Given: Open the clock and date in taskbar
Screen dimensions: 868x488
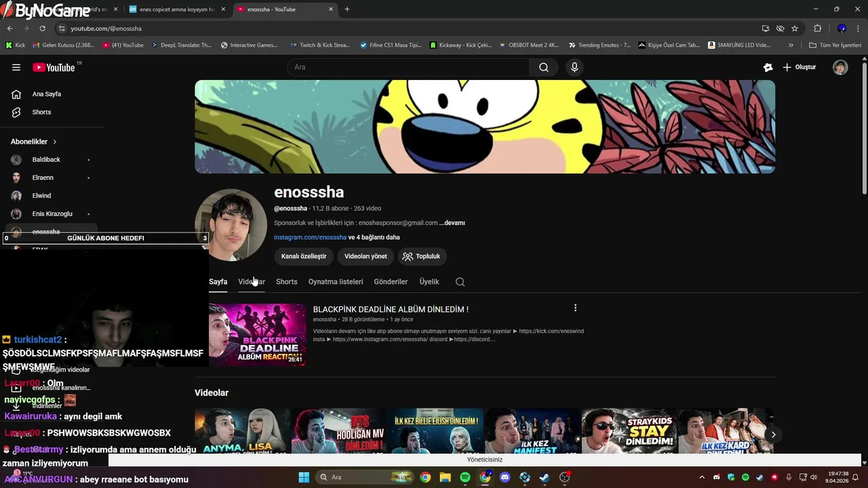Looking at the screenshot, I should pos(837,477).
